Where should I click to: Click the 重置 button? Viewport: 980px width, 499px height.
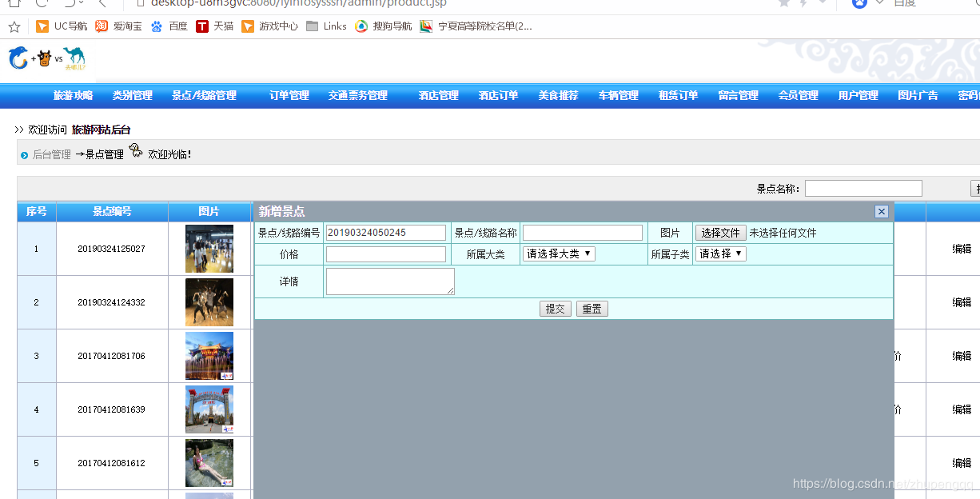pos(592,309)
